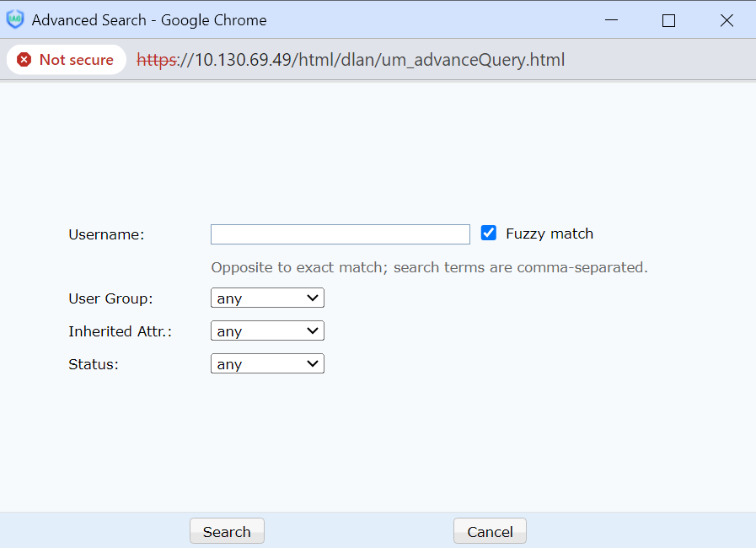Maximize the Advanced Search window
Screen dimensions: 756x548
coord(668,20)
